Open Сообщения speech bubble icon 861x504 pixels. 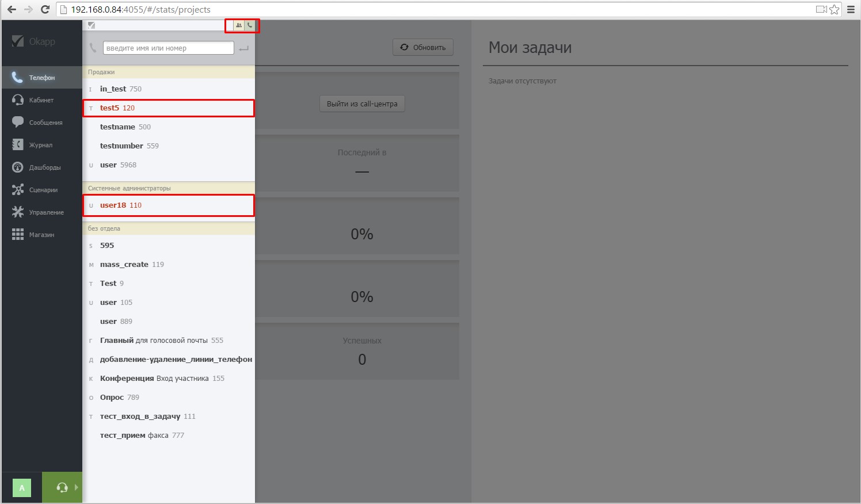(x=17, y=123)
